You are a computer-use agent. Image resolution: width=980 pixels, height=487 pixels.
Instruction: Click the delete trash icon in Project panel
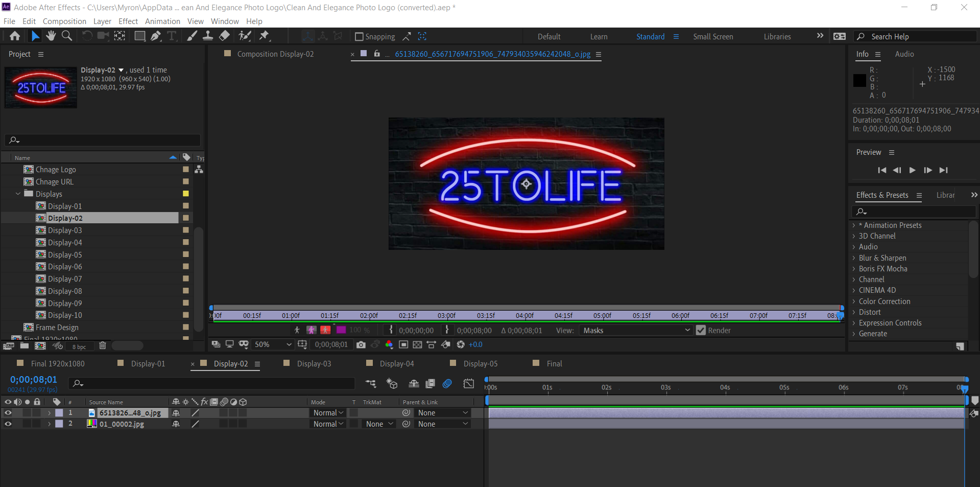point(103,346)
